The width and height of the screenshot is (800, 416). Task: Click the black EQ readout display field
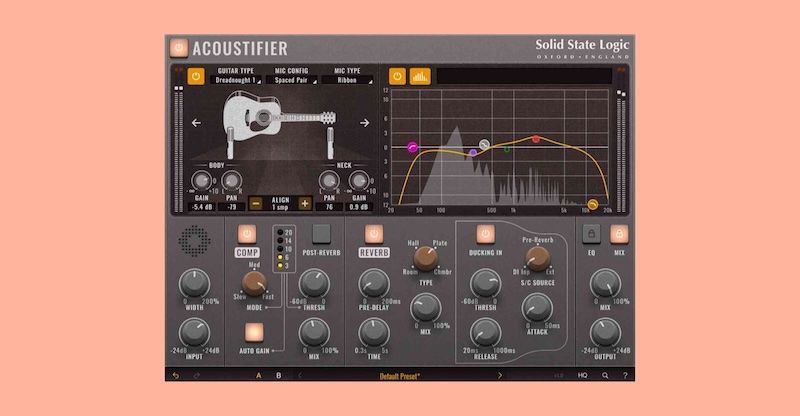(x=524, y=76)
